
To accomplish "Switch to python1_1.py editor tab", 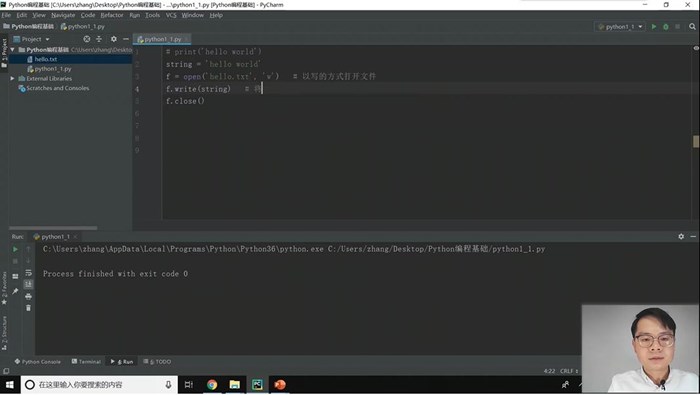I will (x=162, y=39).
